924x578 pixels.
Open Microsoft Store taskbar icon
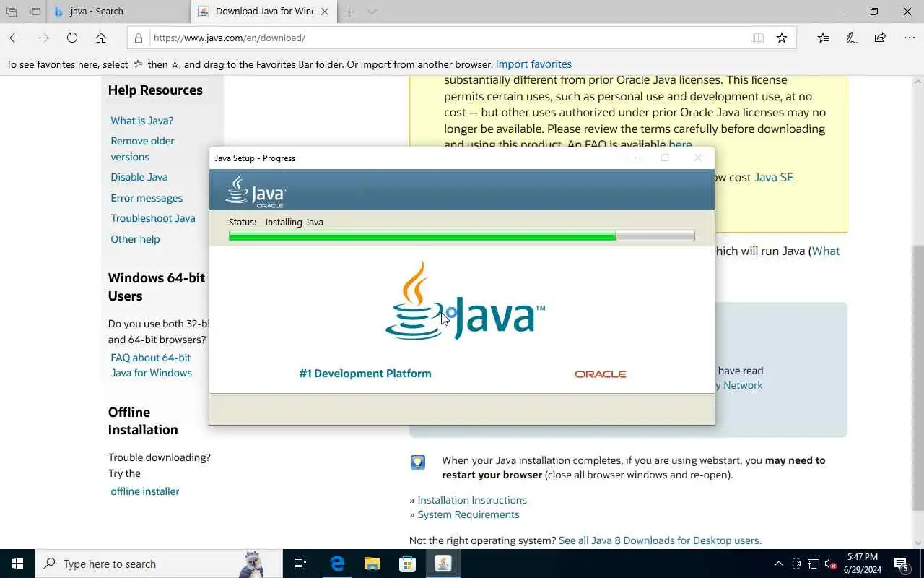[407, 564]
